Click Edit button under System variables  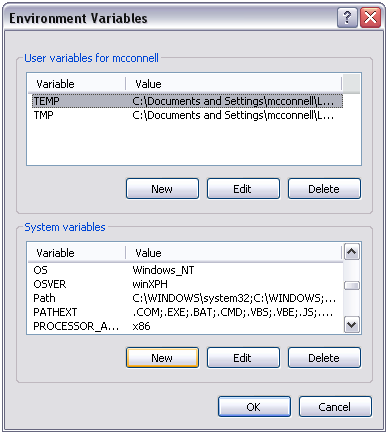click(x=243, y=358)
